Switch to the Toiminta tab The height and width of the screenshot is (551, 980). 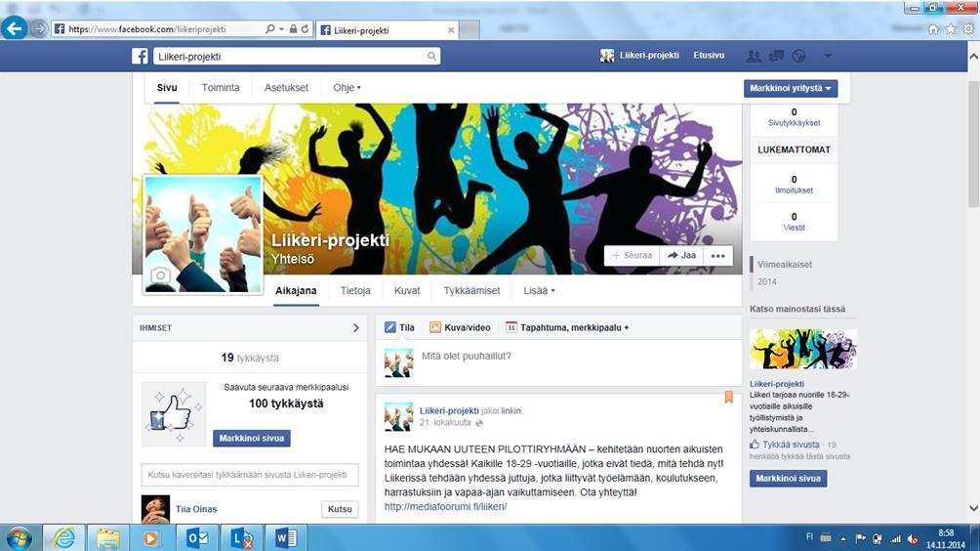220,88
